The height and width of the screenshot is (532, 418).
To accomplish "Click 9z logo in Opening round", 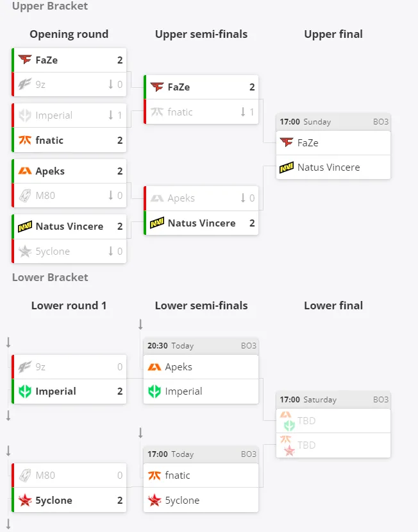I will pos(25,84).
